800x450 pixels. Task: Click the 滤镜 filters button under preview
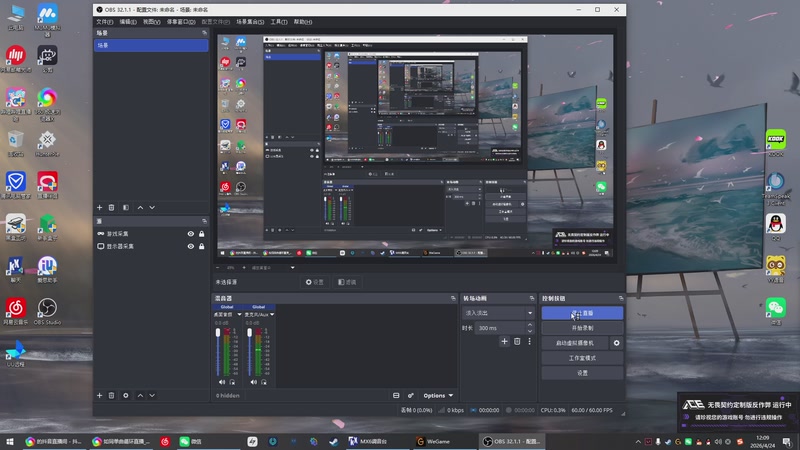347,282
